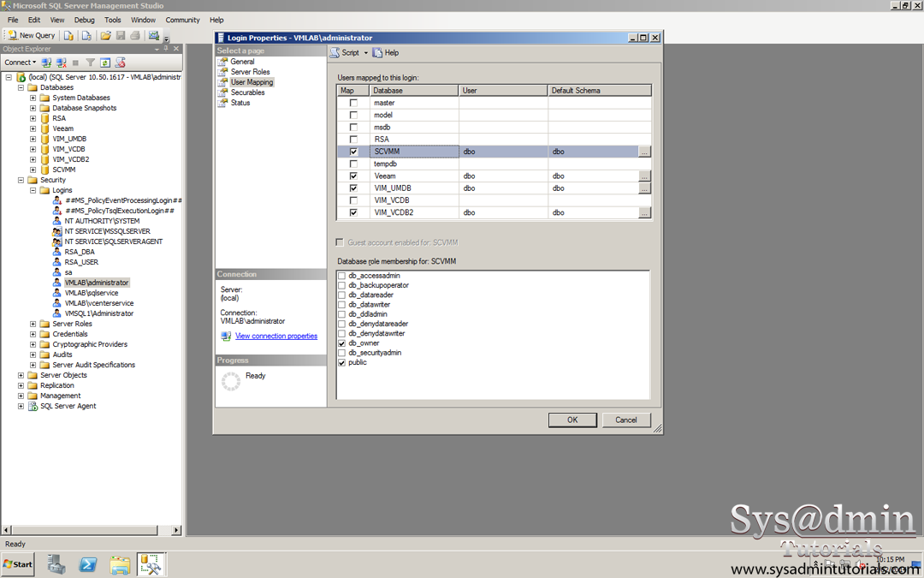
Task: Uncheck the Map box for Veeam database
Action: (353, 176)
